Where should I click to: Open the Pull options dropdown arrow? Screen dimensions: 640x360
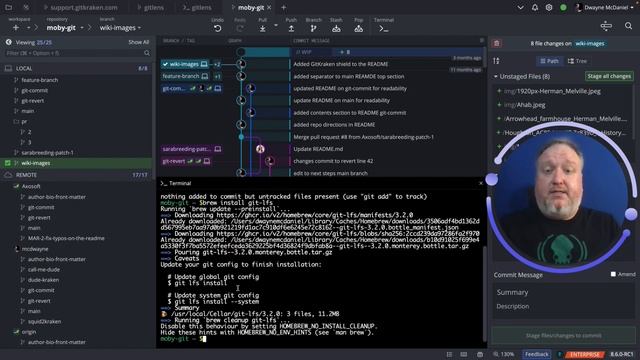(x=276, y=26)
